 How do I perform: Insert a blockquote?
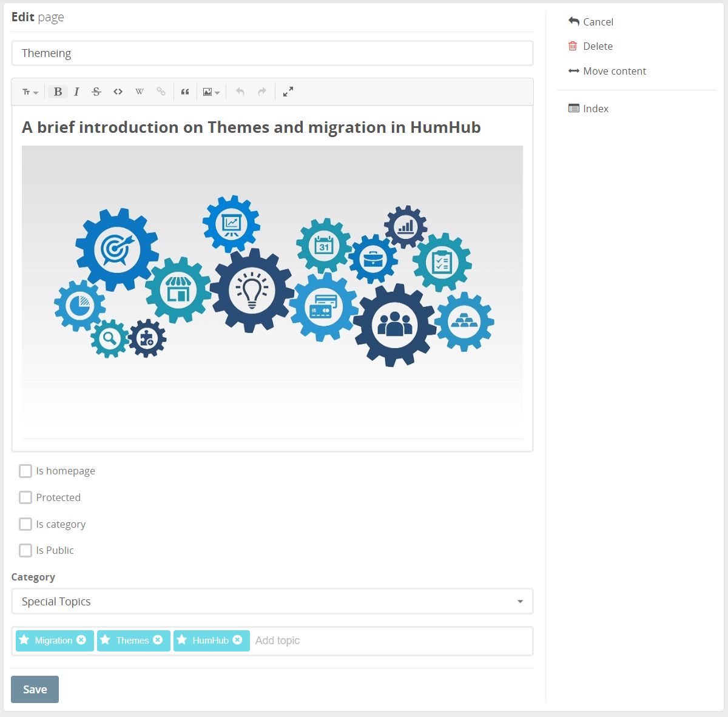pos(185,92)
